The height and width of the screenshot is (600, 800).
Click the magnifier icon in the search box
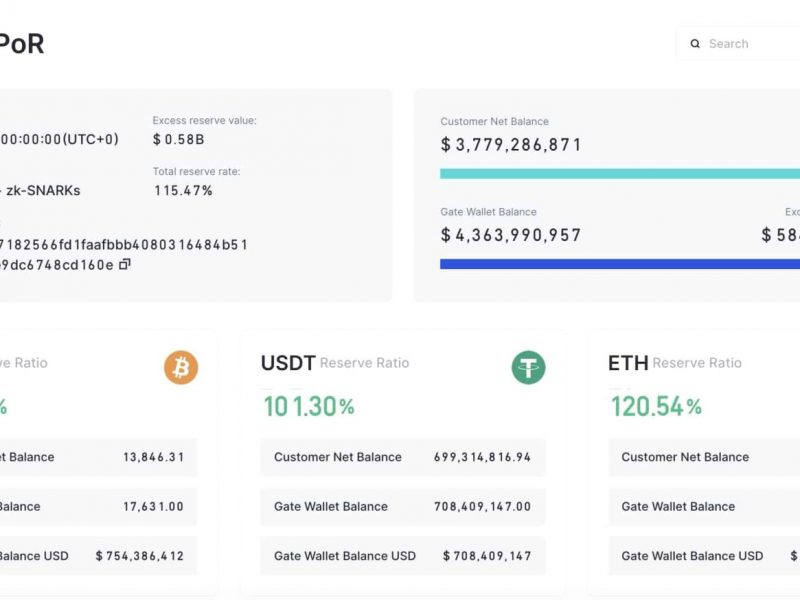click(x=695, y=44)
